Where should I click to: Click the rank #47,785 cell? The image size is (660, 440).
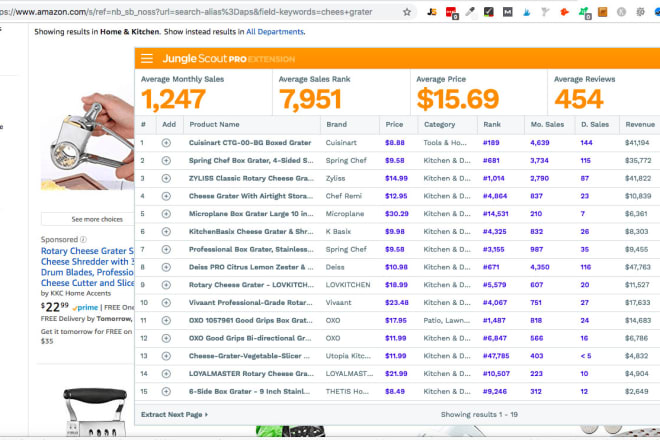(x=496, y=356)
